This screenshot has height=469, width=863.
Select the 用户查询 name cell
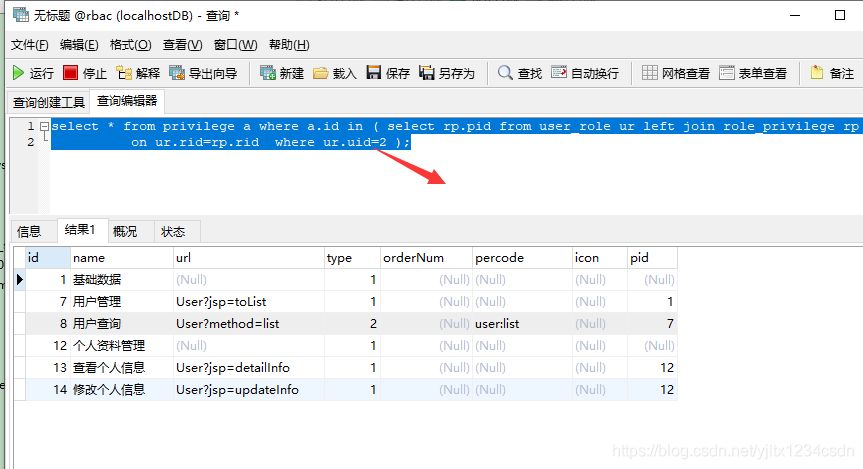(x=122, y=324)
